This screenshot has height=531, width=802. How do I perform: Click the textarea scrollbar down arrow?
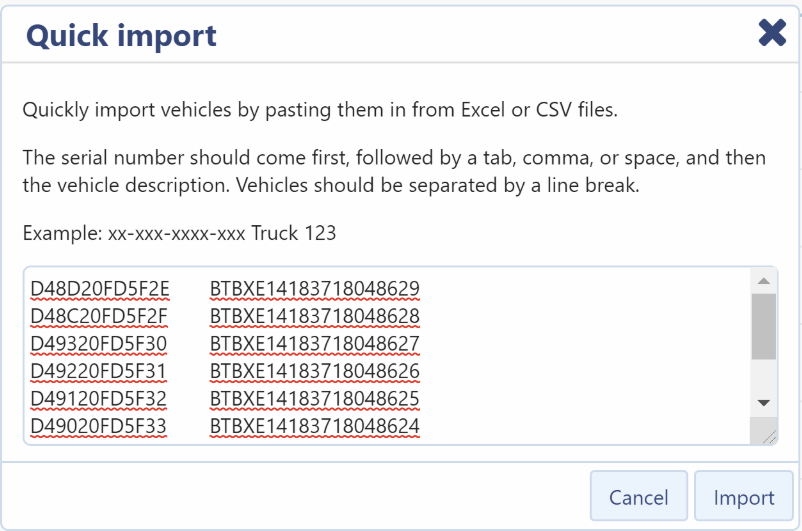pos(764,403)
